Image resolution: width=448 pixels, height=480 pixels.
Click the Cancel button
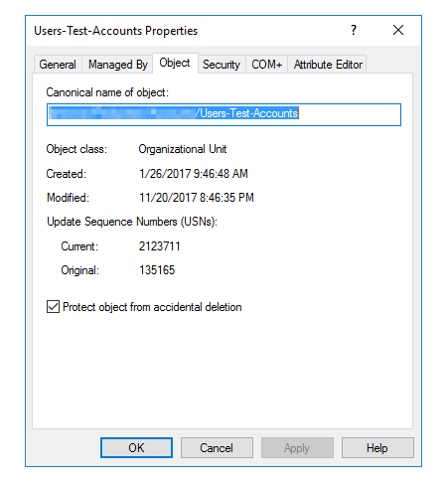(217, 448)
